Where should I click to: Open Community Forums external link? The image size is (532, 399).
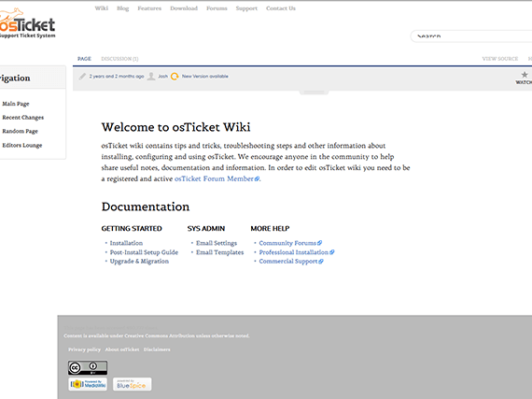[290, 243]
